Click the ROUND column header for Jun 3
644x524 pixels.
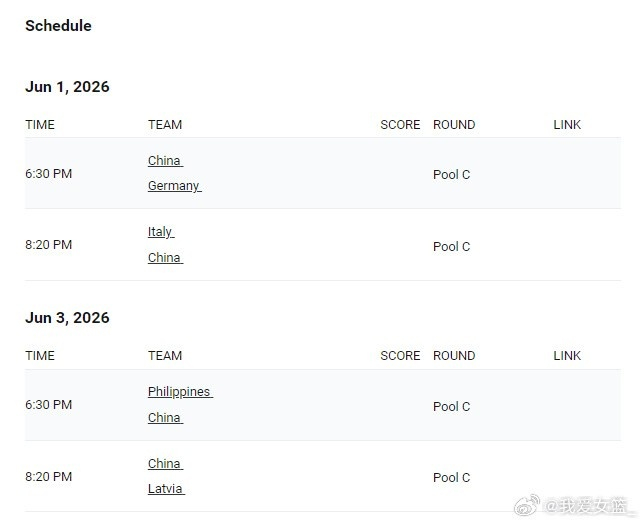(454, 356)
